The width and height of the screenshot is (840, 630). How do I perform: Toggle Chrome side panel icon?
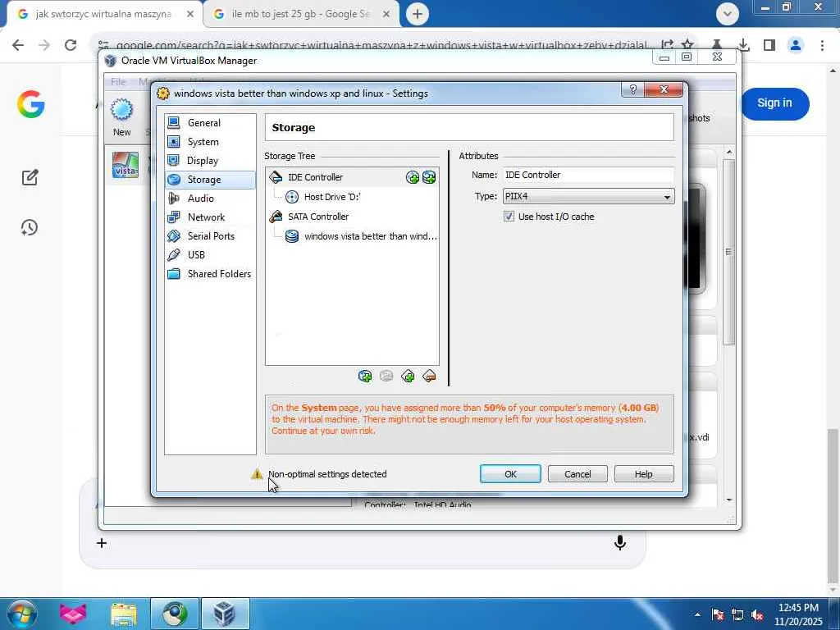[769, 45]
